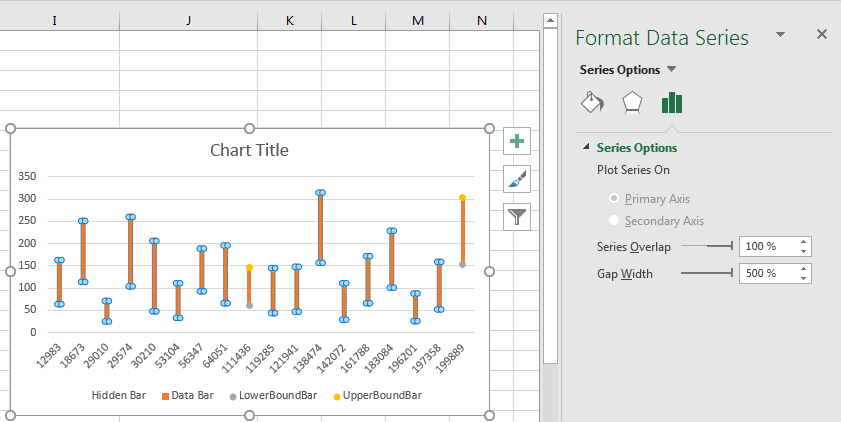Select column M header
The height and width of the screenshot is (422, 841).
click(418, 20)
